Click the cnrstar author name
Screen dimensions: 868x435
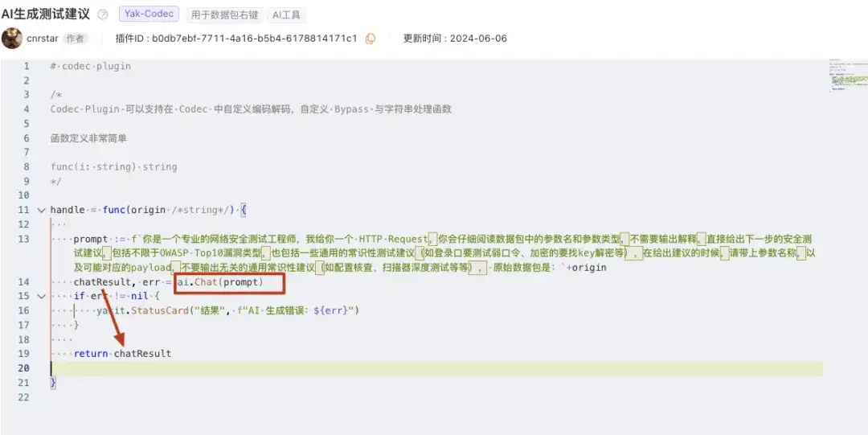[x=43, y=39]
